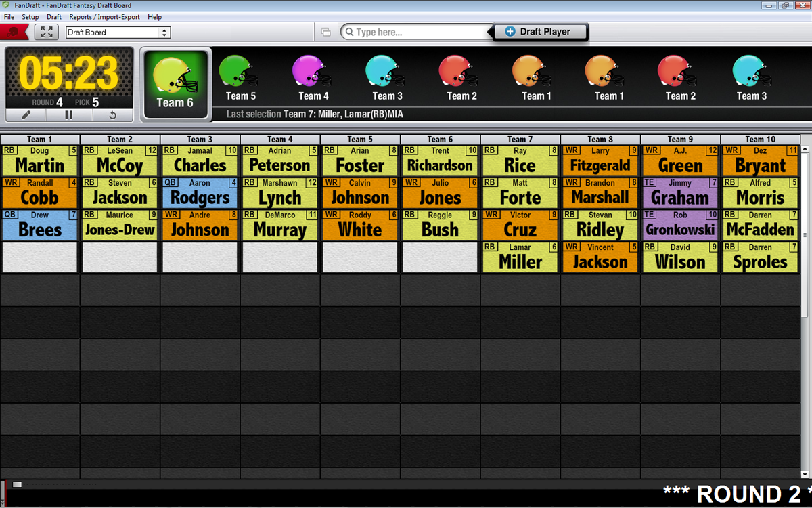Focus the 'Type here...' player search field
This screenshot has height=508, width=812.
pyautogui.click(x=415, y=32)
